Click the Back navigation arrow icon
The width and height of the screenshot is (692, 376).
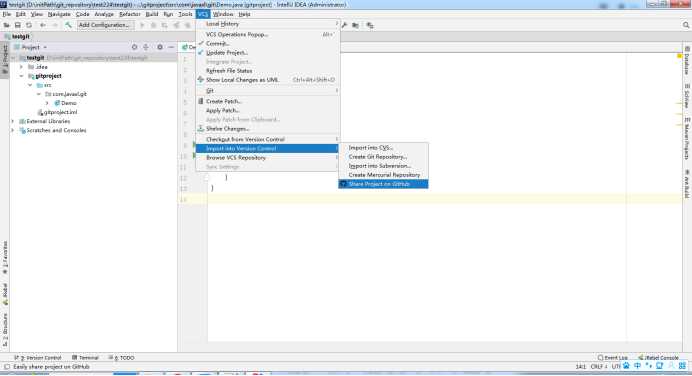[43, 25]
